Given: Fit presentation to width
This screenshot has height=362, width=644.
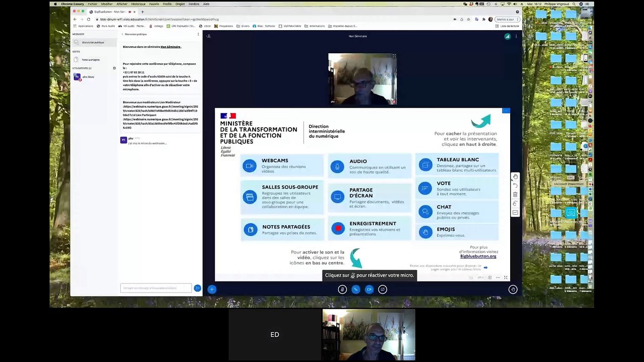Looking at the screenshot, I should pos(498,278).
